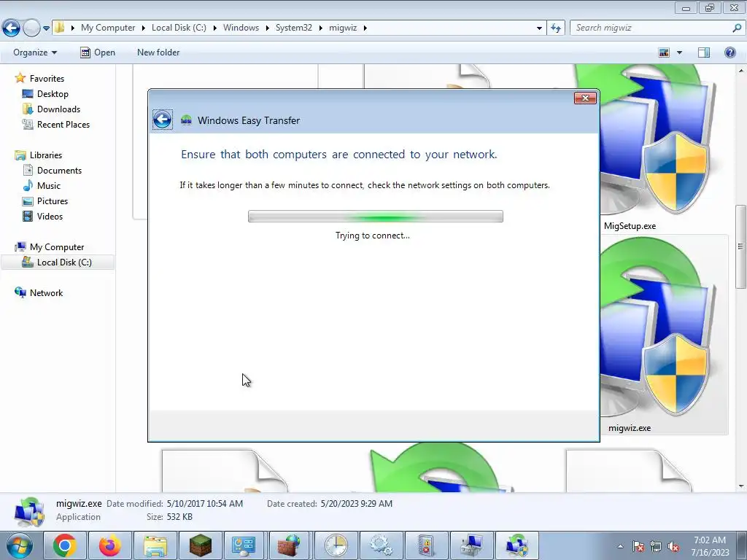Select Local Disk (C:) in address breadcrumb

[x=179, y=28]
